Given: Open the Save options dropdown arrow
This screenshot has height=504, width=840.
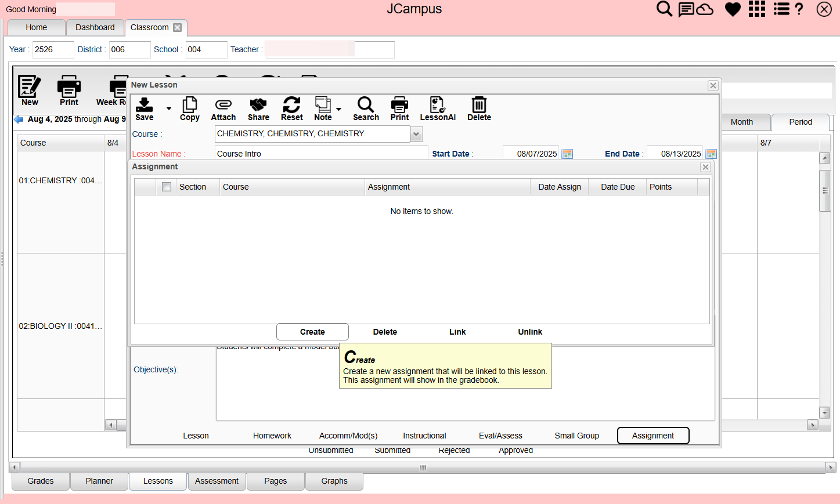Looking at the screenshot, I should [x=169, y=108].
